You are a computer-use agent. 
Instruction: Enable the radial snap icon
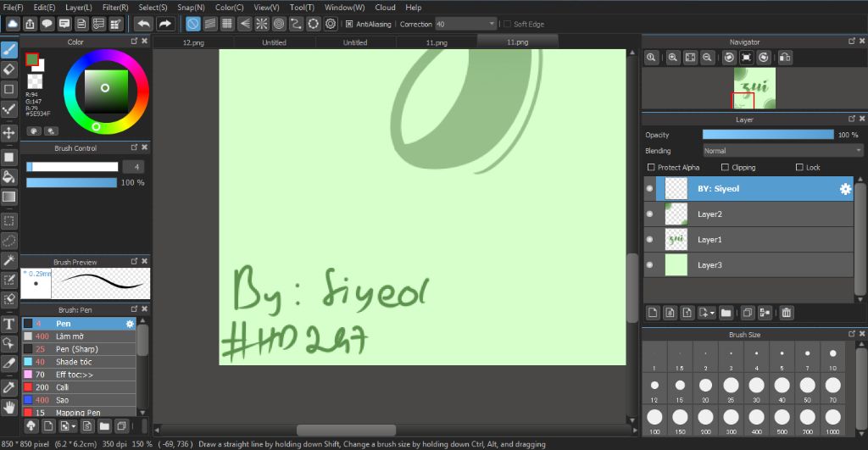(x=262, y=24)
